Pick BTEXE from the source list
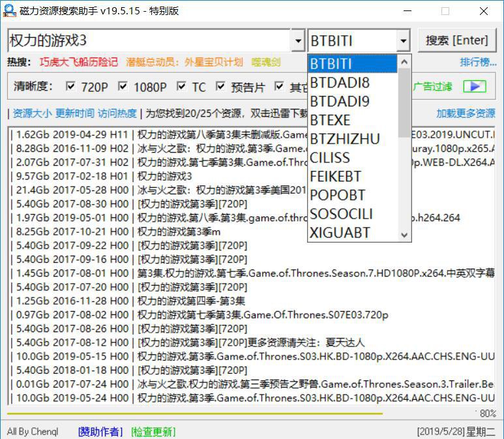The width and height of the screenshot is (504, 439). point(353,120)
